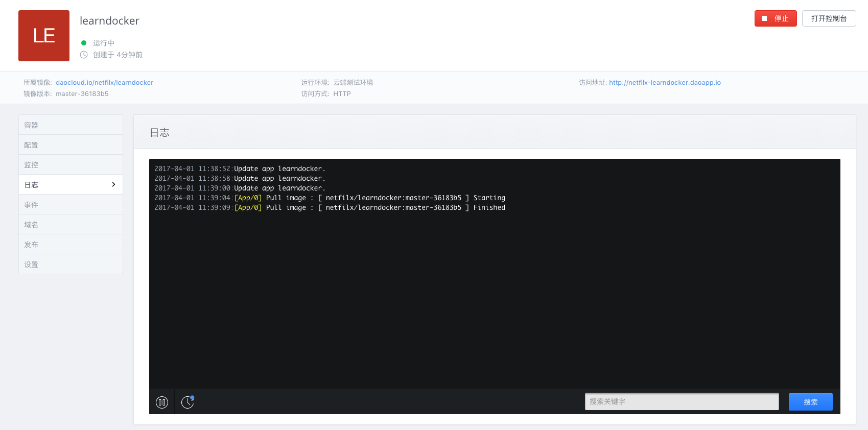Switch to the 域名 sidebar tab
This screenshot has width=868, height=430.
(x=71, y=225)
